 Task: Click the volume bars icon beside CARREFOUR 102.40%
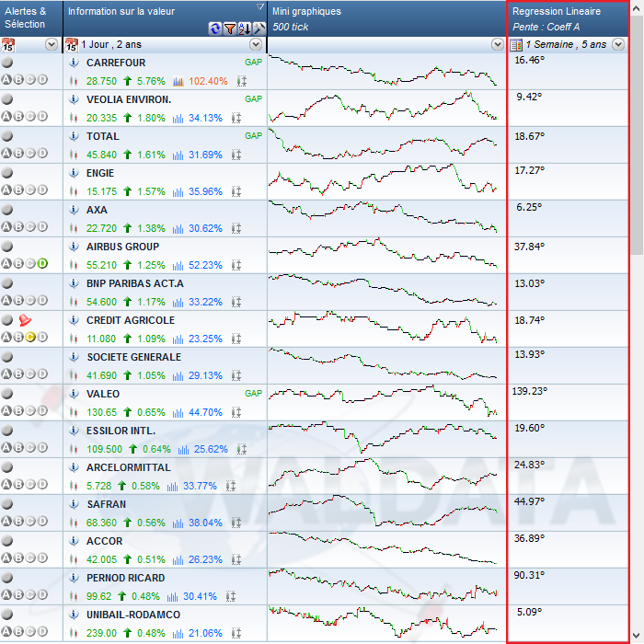[x=178, y=81]
